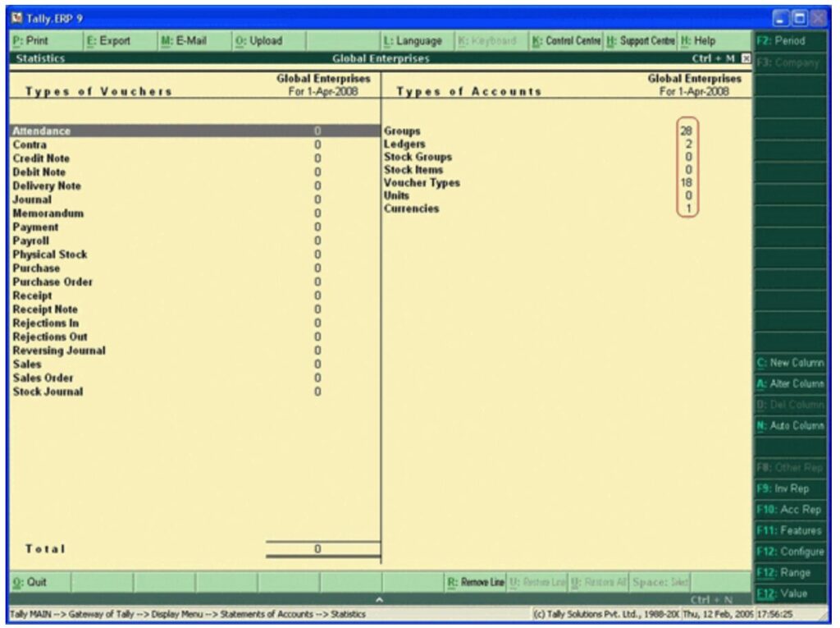840x628 pixels.
Task: Select the Sales voucher row
Action: pyautogui.click(x=195, y=364)
